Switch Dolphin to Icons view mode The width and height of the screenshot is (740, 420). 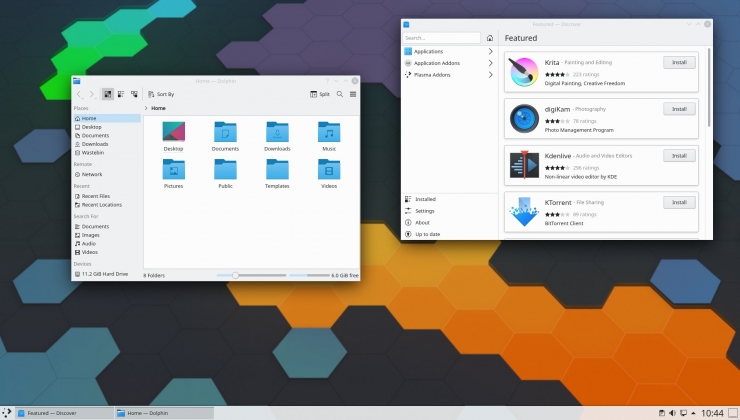click(x=107, y=94)
